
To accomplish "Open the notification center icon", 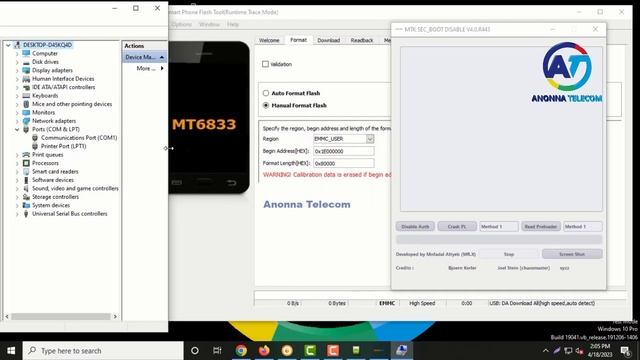I will pyautogui.click(x=625, y=351).
